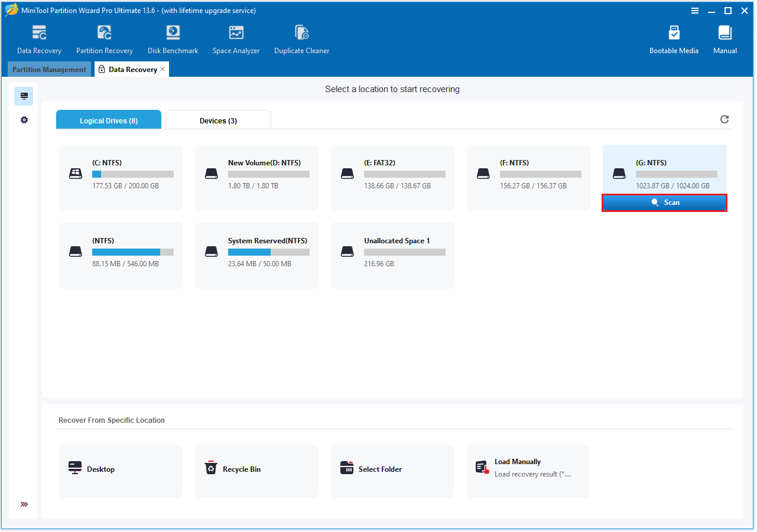The height and width of the screenshot is (532, 757).
Task: Select the (E: FAT32) drive card
Action: pyautogui.click(x=393, y=178)
